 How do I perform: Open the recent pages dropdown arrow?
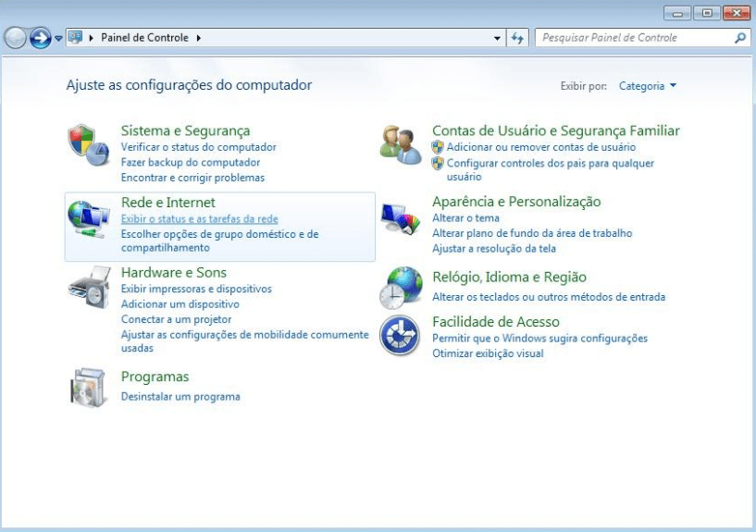(x=58, y=38)
